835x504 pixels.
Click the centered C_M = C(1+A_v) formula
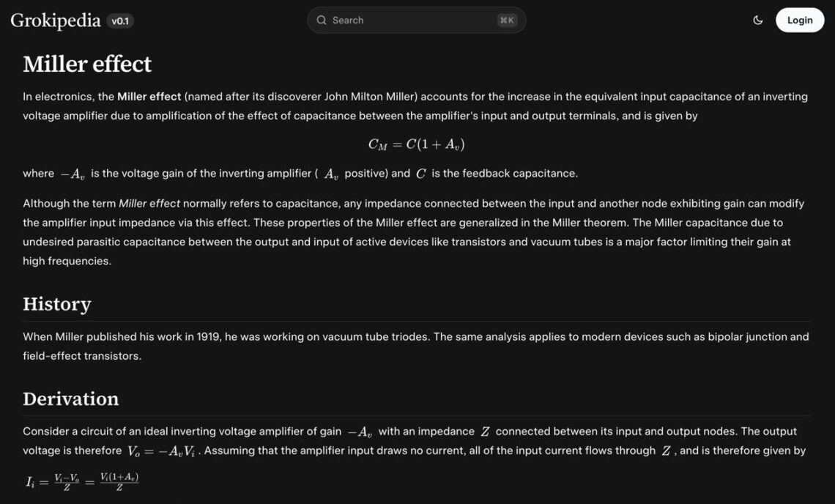(x=416, y=144)
